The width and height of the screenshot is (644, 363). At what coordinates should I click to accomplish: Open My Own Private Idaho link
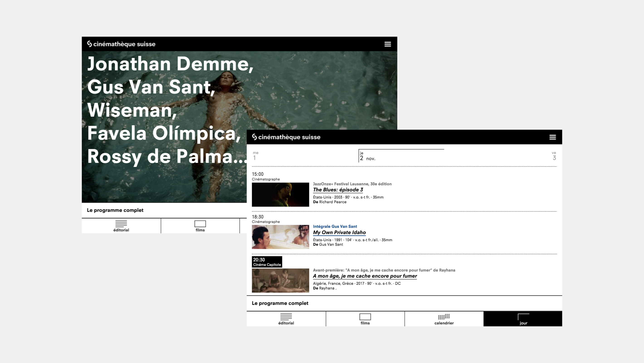coord(339,232)
